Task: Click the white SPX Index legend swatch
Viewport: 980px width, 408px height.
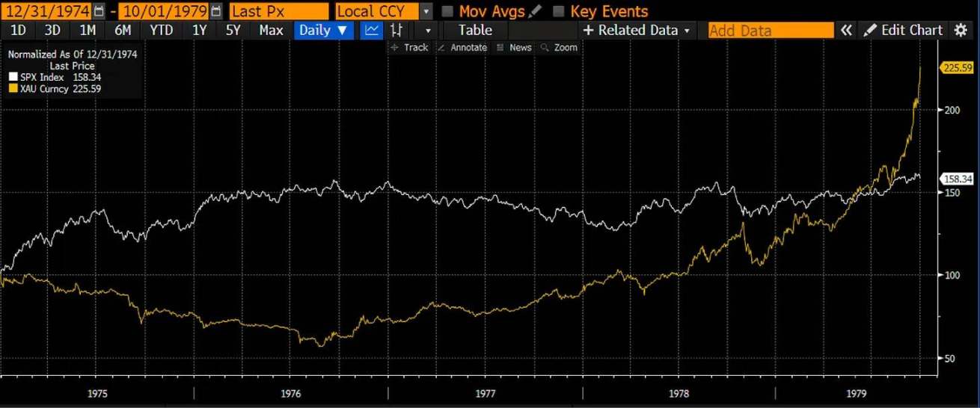Action: pos(13,77)
